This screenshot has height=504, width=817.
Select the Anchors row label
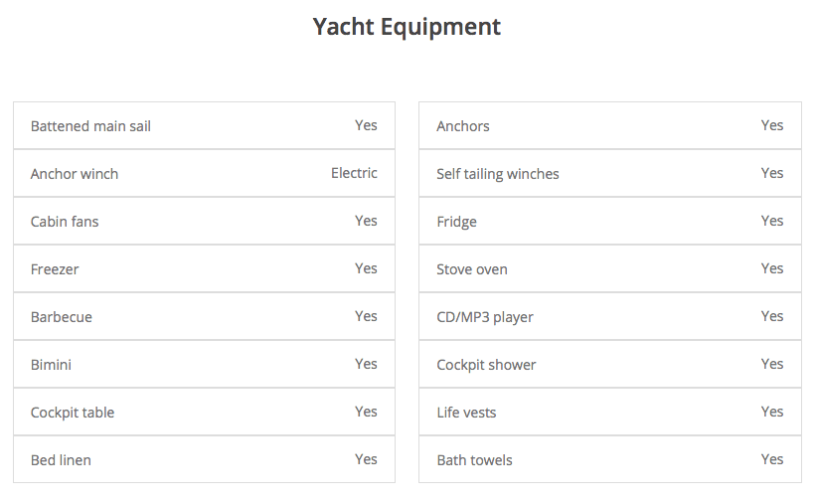click(463, 126)
